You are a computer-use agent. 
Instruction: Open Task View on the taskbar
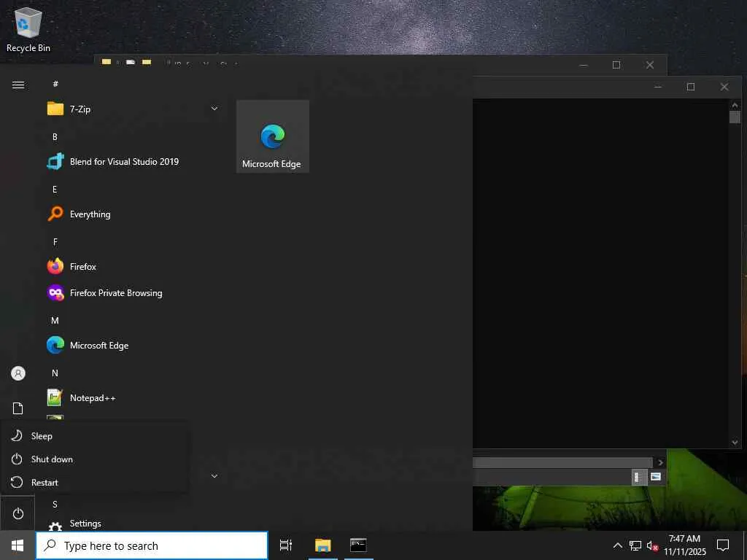coord(286,545)
